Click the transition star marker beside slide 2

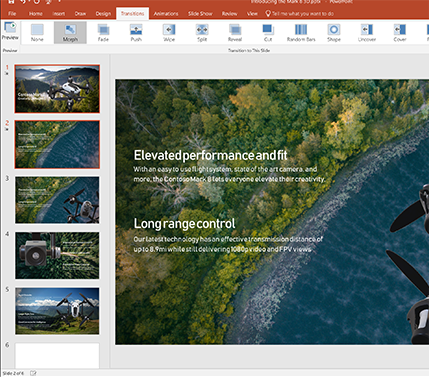pyautogui.click(x=7, y=129)
